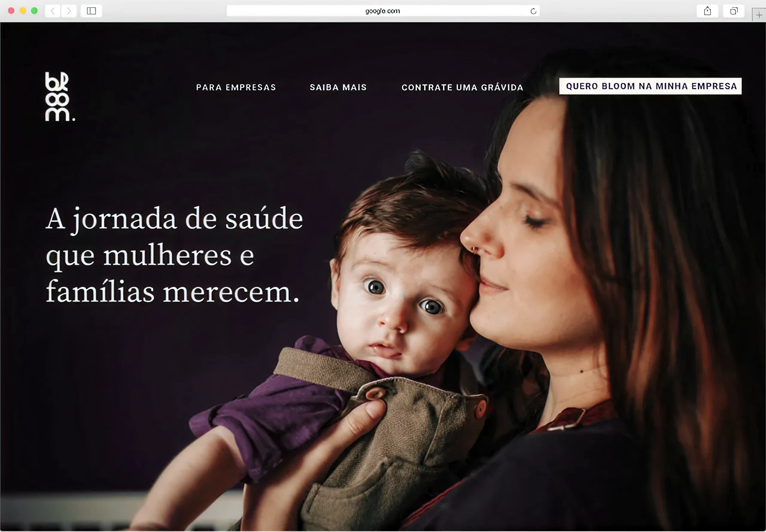The height and width of the screenshot is (532, 766).
Task: Open the SAIBA MAIS menu item
Action: pyautogui.click(x=338, y=87)
